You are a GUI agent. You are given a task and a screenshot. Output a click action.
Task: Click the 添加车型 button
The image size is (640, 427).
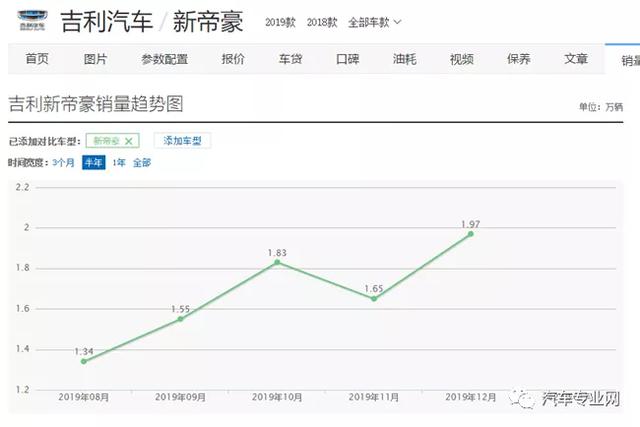182,141
